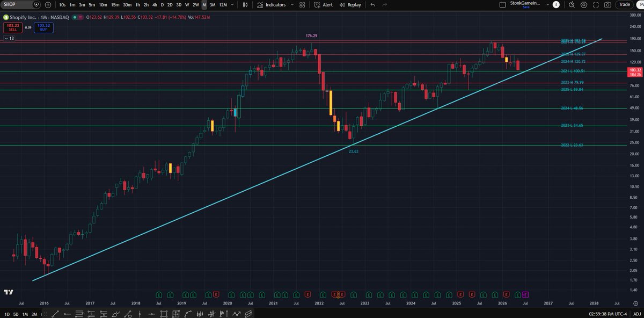Click the 300.00 price axis label
The width and height of the screenshot is (644, 318).
[x=635, y=15]
